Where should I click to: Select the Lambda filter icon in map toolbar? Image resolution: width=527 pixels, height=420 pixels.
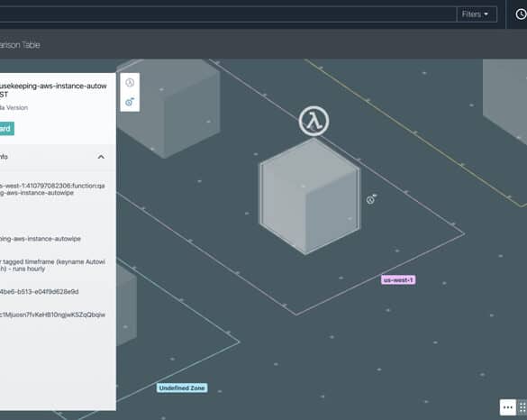click(130, 83)
